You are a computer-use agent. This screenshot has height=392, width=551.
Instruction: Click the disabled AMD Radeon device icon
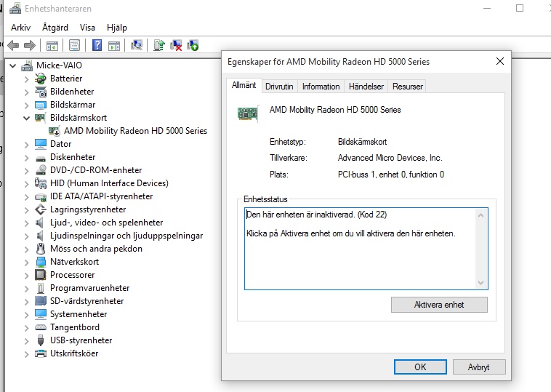pos(55,131)
